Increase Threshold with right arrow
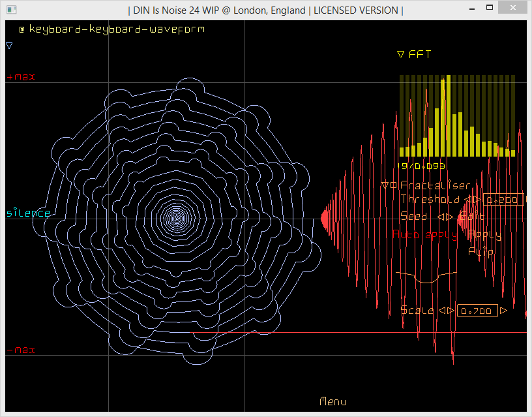 point(478,200)
